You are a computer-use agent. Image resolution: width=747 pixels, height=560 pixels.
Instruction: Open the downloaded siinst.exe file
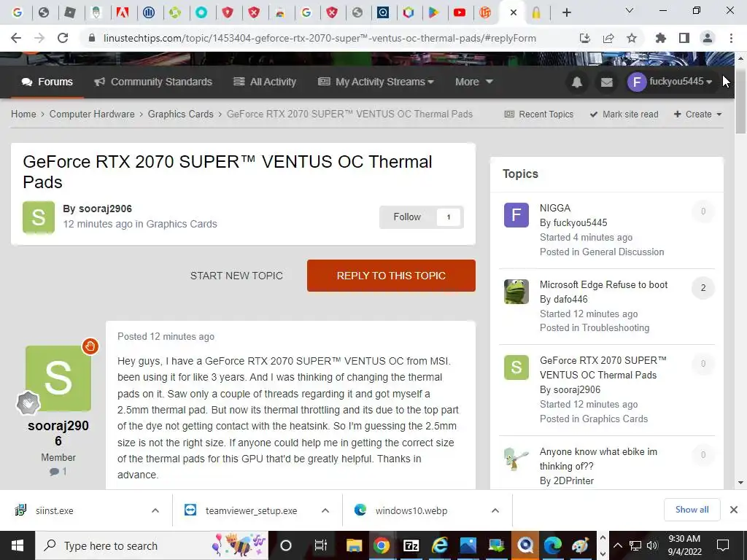click(54, 510)
